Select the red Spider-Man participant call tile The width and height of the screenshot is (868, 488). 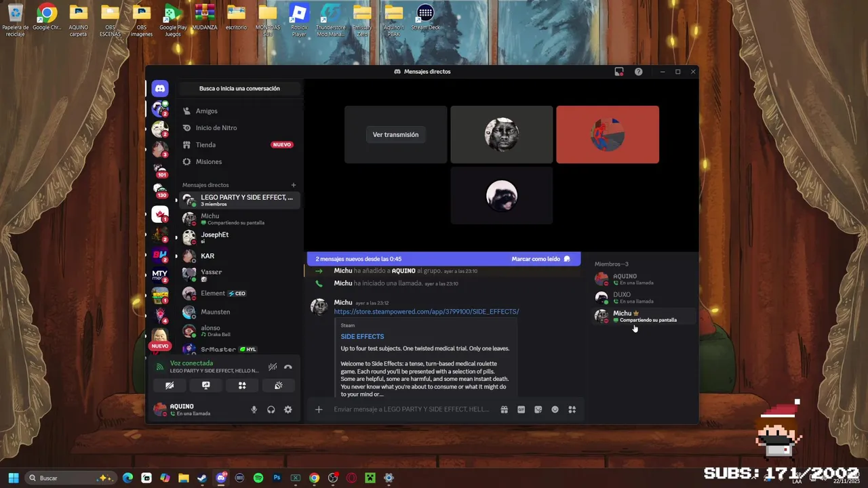608,134
